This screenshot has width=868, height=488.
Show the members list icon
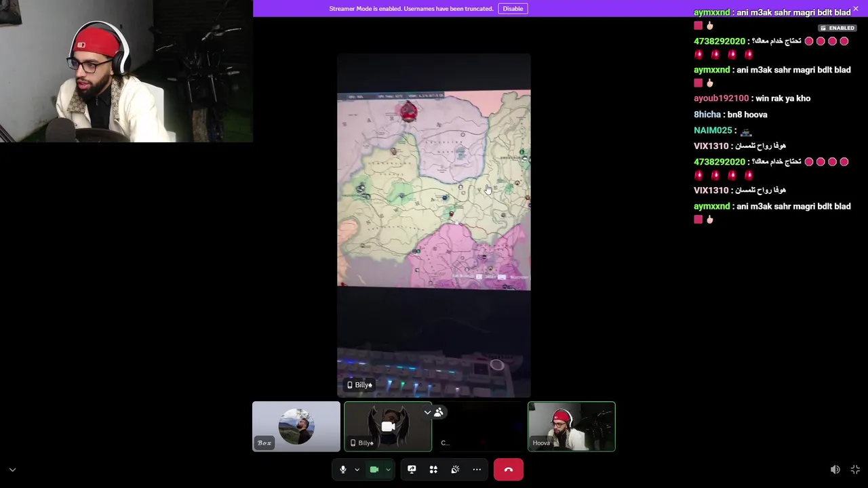click(x=439, y=412)
